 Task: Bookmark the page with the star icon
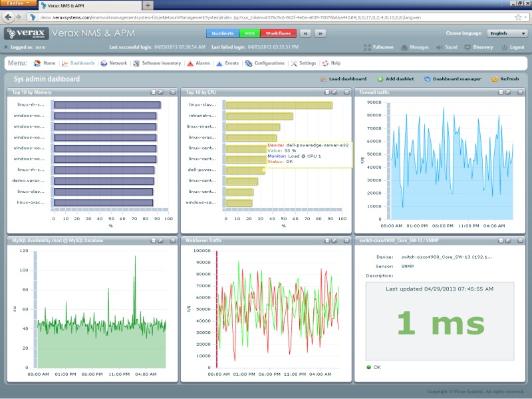point(518,17)
